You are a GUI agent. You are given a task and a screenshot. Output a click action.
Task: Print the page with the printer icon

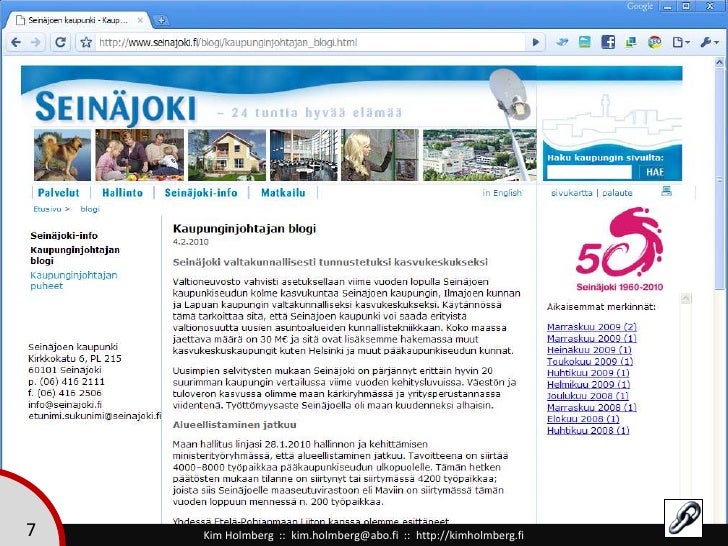tap(666, 191)
